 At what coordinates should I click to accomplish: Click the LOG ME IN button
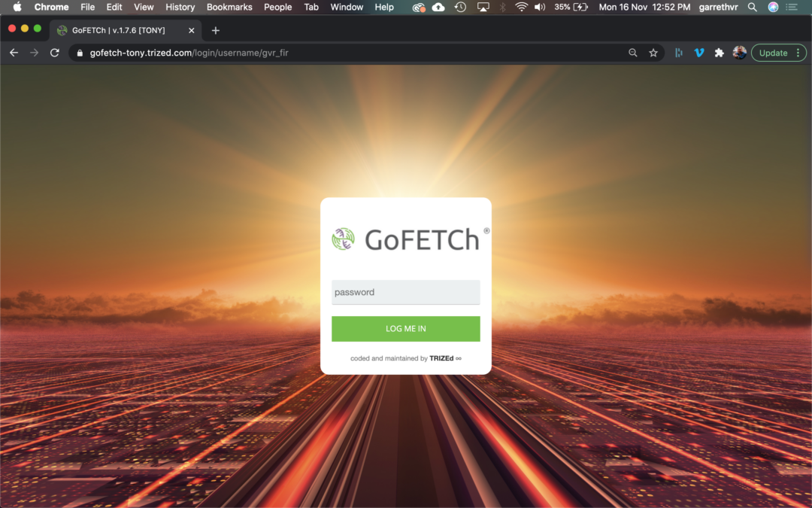coord(405,329)
